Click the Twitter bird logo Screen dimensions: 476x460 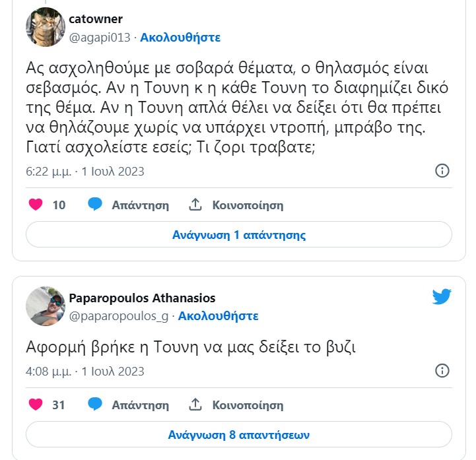click(x=442, y=297)
